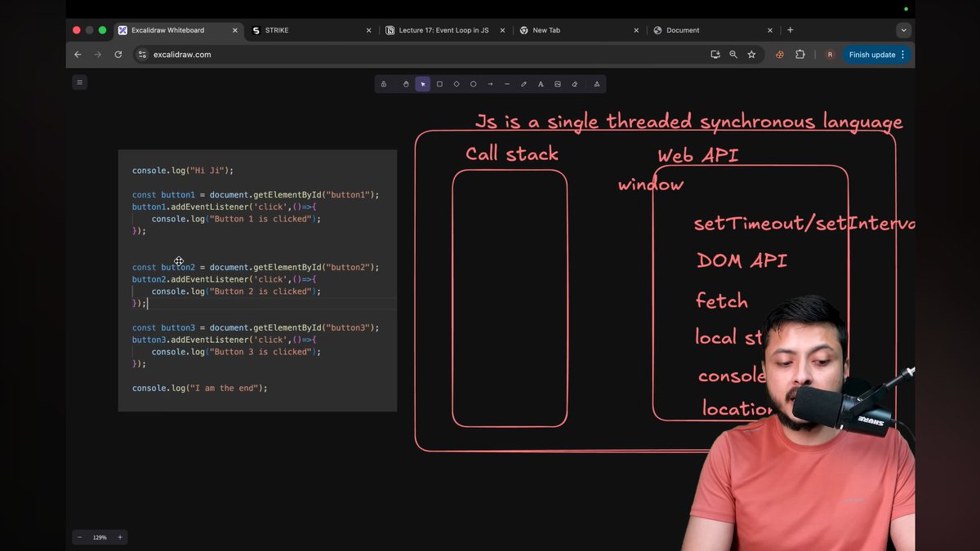This screenshot has height=551, width=980.
Task: Open a new browser tab with plus
Action: tap(790, 30)
